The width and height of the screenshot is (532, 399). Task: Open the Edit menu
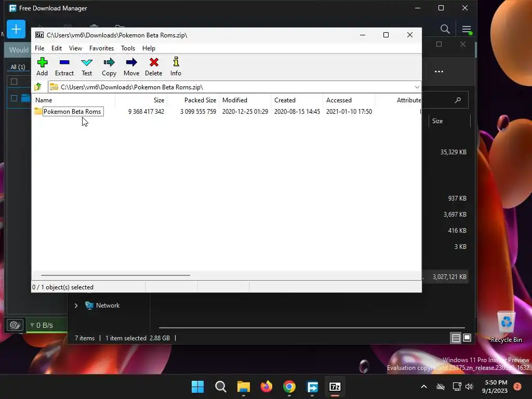56,48
